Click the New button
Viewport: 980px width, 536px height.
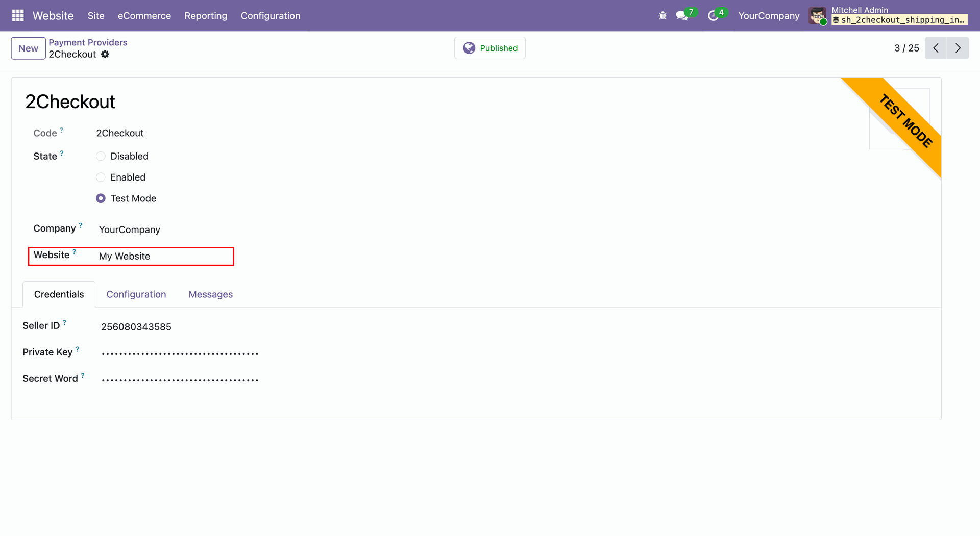point(29,48)
